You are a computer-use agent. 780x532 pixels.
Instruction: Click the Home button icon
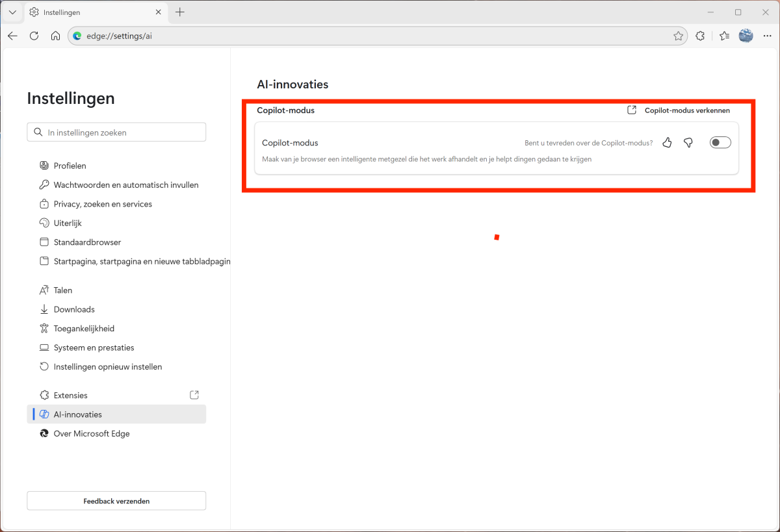click(x=56, y=36)
